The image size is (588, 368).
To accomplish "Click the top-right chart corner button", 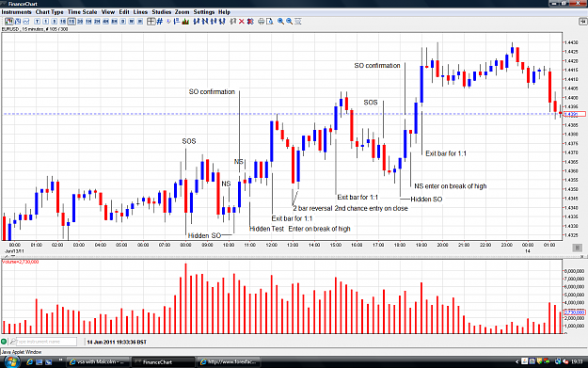I will tap(582, 22).
